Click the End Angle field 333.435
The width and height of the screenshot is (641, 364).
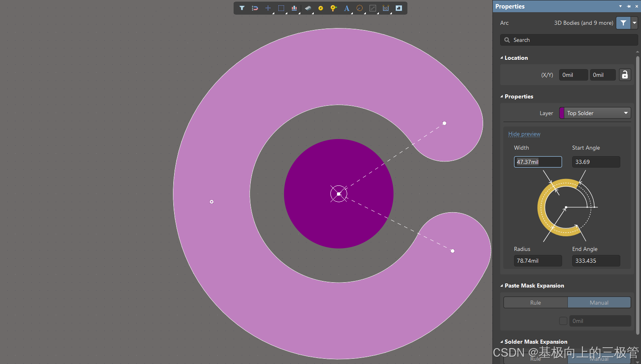point(596,261)
